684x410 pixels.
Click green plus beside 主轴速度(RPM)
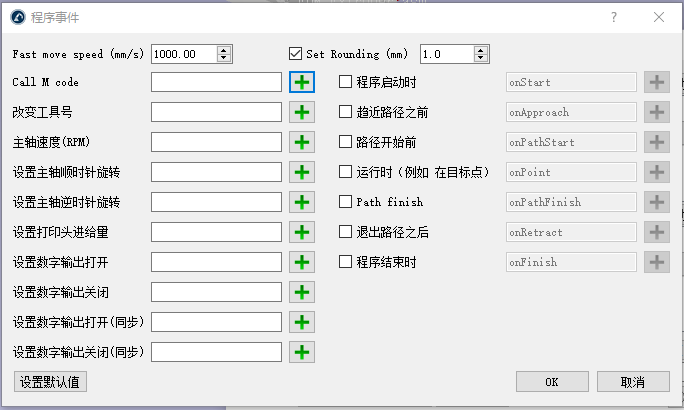[302, 142]
